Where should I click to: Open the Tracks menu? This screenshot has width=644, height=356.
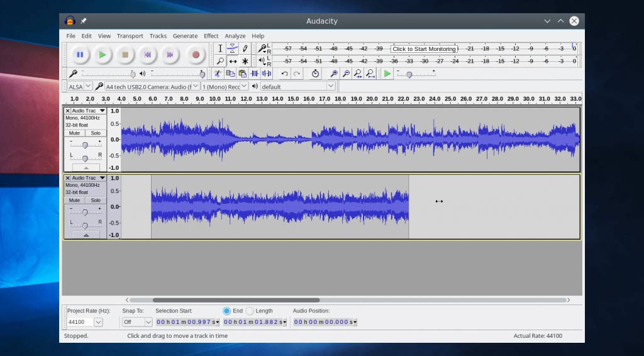[x=158, y=36]
